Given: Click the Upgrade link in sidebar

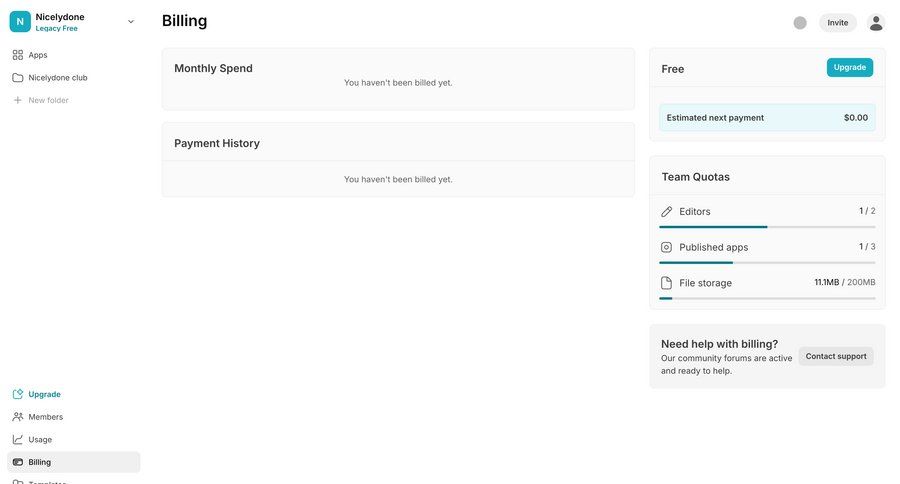Looking at the screenshot, I should click(44, 394).
